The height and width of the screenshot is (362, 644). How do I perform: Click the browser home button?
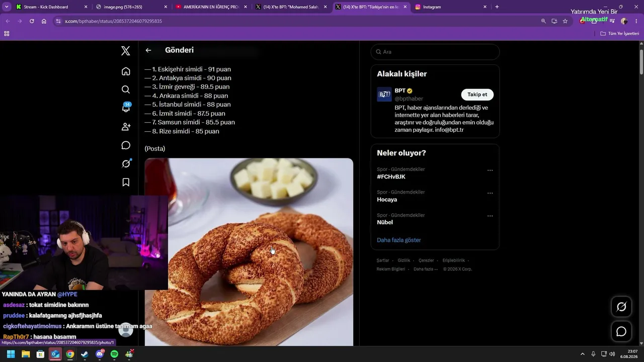pyautogui.click(x=44, y=21)
